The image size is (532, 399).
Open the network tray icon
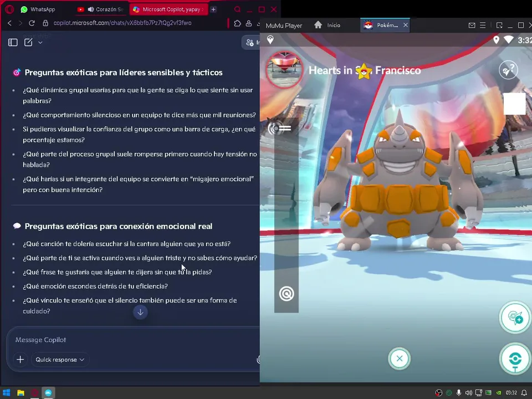tap(479, 393)
